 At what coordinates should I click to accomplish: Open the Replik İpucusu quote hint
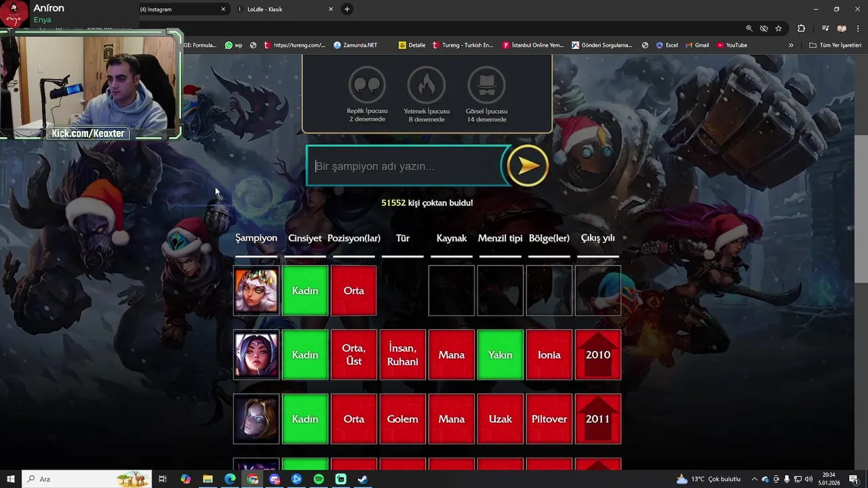pyautogui.click(x=367, y=95)
